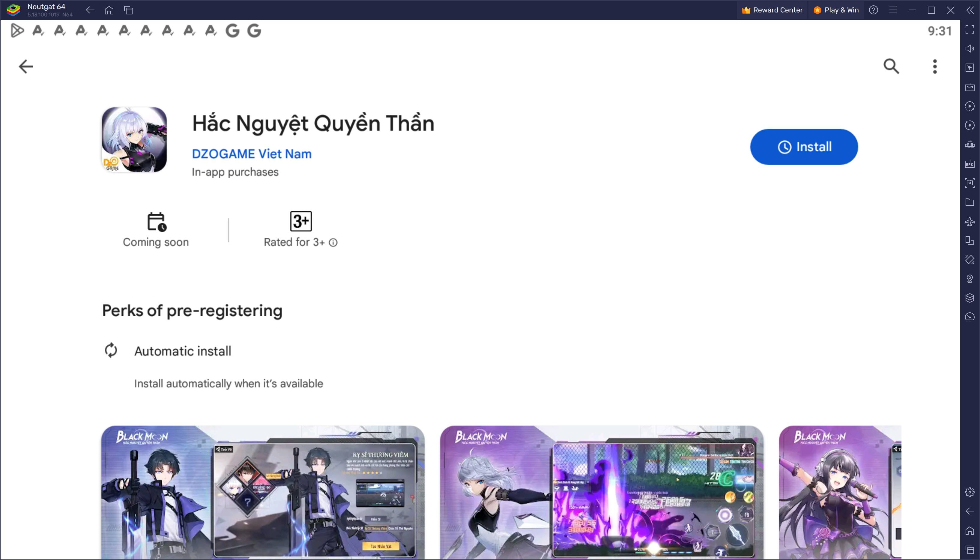Click the sidebar Android home icon
Viewport: 980px width, 560px height.
970,530
